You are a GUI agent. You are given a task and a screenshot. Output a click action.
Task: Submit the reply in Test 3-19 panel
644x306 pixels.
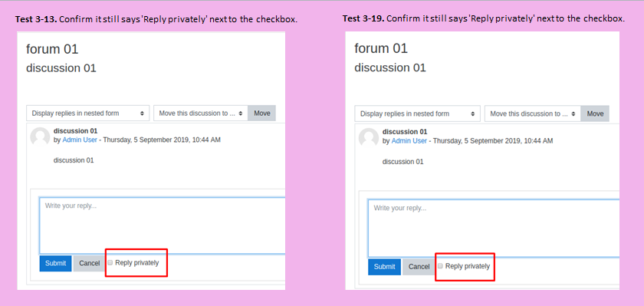[x=384, y=267]
